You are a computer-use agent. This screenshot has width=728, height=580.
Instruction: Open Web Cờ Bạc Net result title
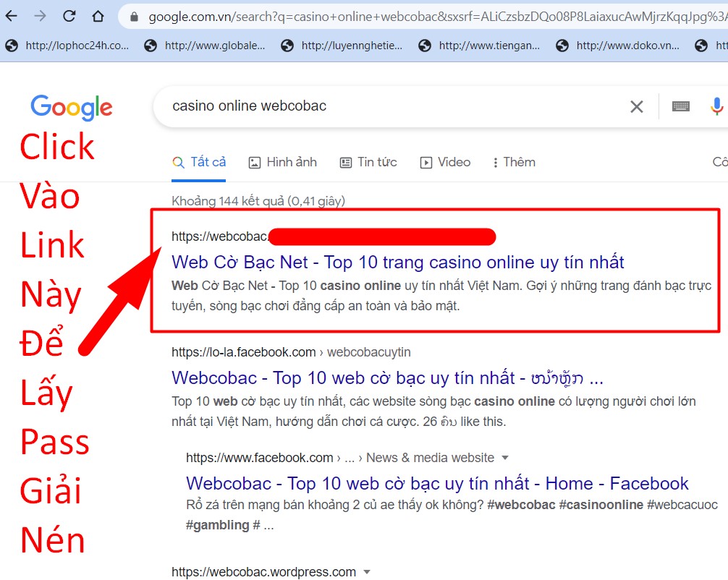397,263
